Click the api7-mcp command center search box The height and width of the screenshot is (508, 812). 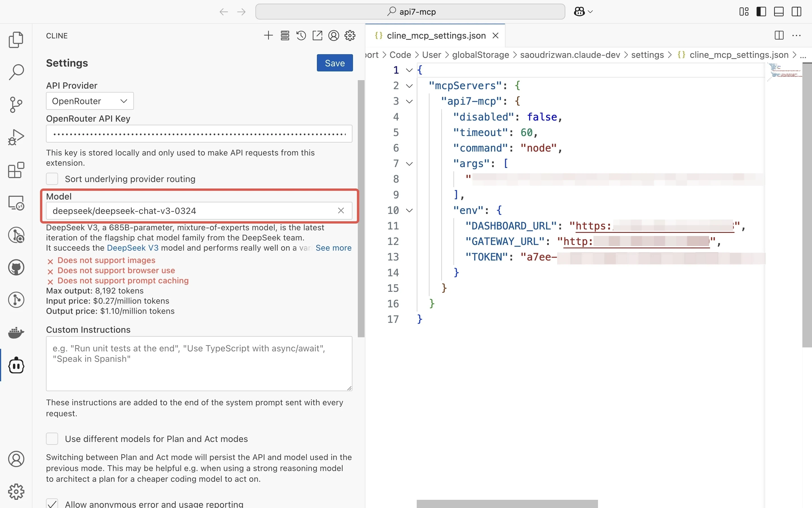tap(410, 12)
